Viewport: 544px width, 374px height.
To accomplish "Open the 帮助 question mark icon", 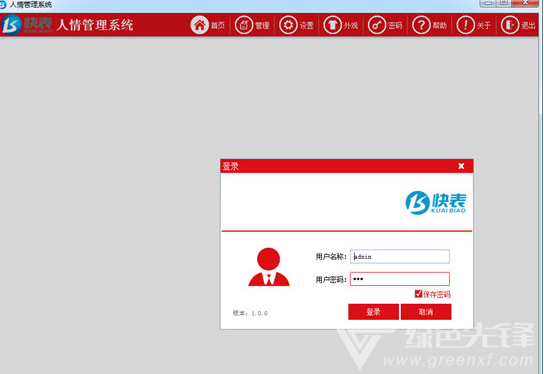I will point(421,25).
